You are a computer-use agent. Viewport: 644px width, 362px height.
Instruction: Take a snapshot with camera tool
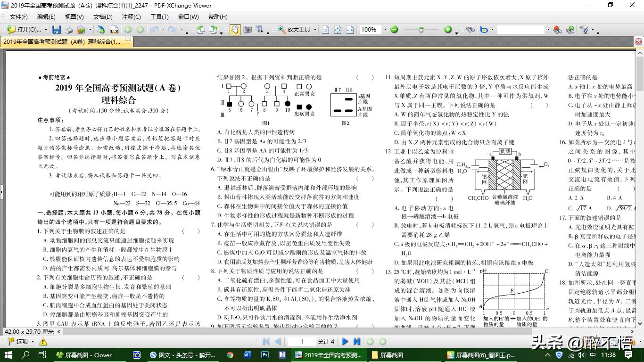coord(247,30)
